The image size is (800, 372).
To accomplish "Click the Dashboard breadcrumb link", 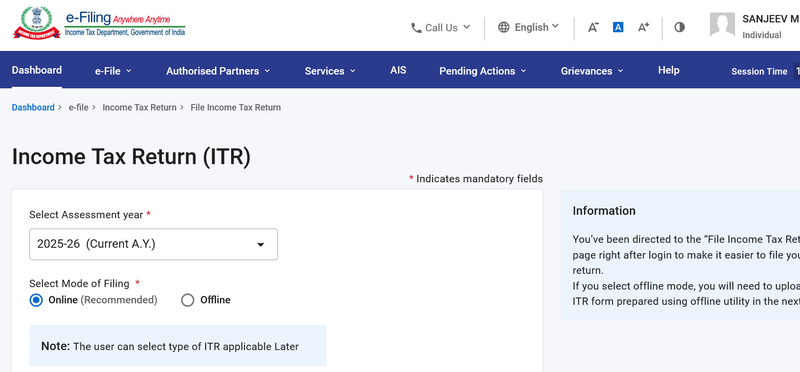I will 33,108.
